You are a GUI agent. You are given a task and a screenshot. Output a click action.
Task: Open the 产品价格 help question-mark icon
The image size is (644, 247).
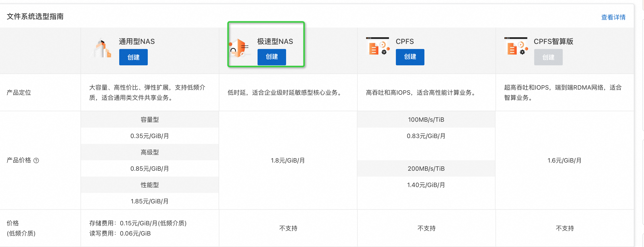(x=36, y=160)
